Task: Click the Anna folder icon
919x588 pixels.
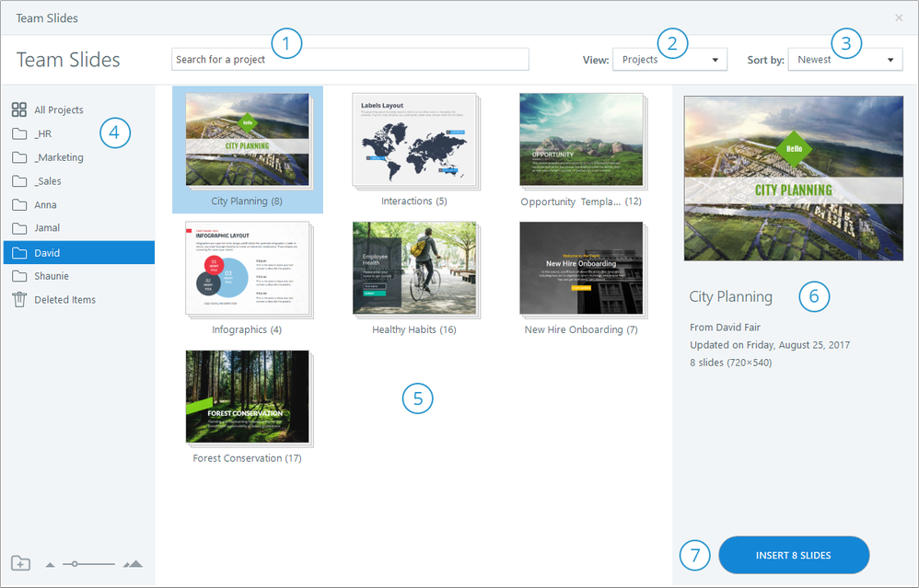Action: pyautogui.click(x=19, y=204)
